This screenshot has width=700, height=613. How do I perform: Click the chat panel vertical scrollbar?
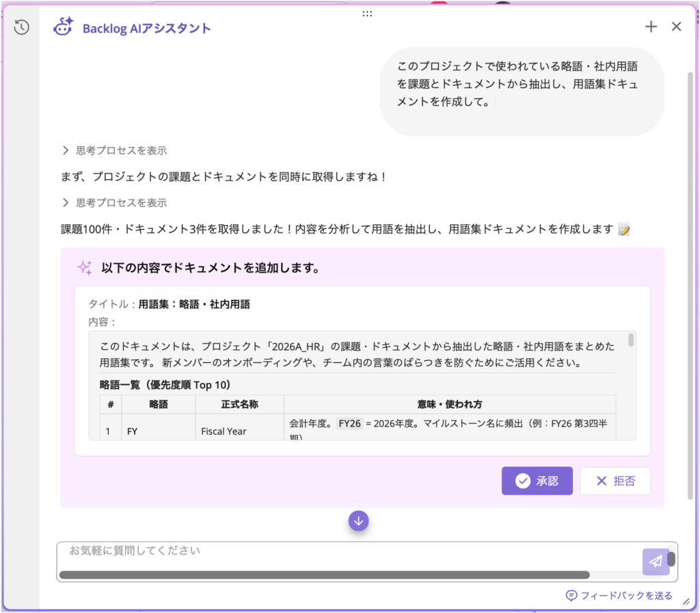[690, 286]
